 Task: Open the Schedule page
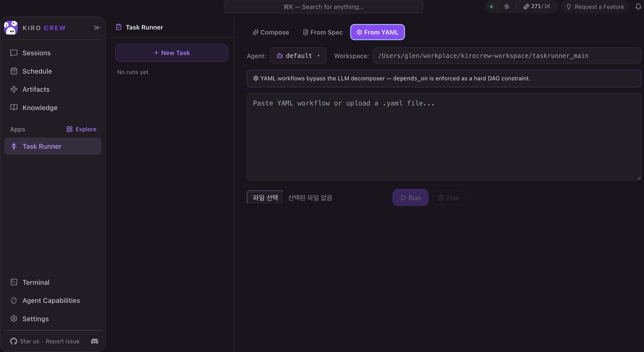click(x=53, y=71)
